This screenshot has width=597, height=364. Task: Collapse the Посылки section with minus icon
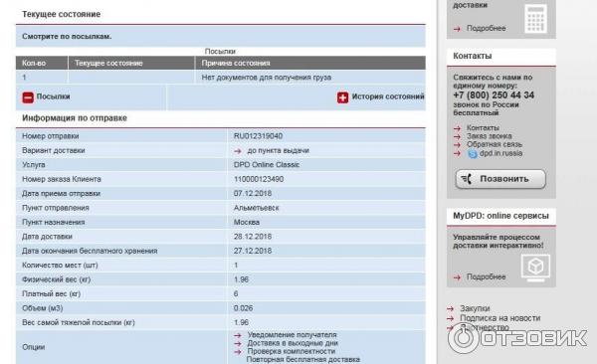click(28, 97)
